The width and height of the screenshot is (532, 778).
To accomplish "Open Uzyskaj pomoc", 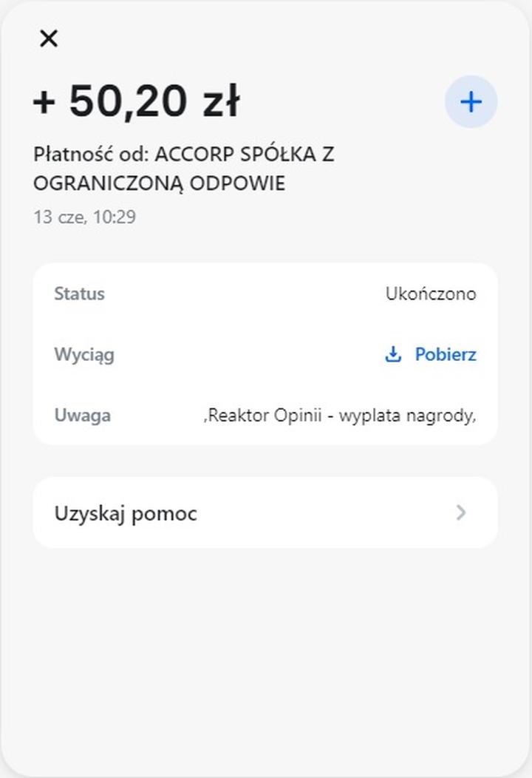I will 126,513.
